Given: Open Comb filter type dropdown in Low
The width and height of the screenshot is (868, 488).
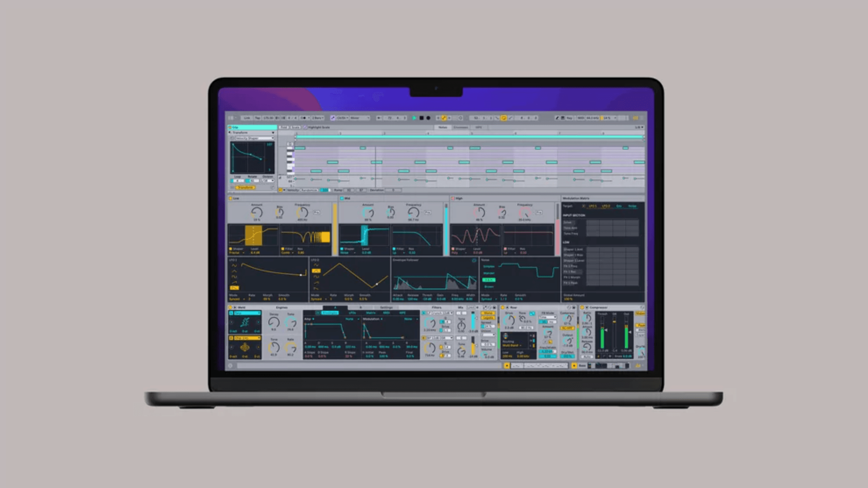Looking at the screenshot, I should click(288, 253).
